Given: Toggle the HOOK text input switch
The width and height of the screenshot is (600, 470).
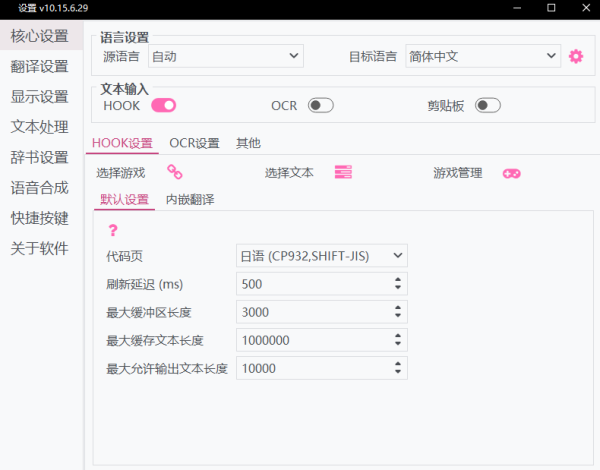Looking at the screenshot, I should coord(163,106).
